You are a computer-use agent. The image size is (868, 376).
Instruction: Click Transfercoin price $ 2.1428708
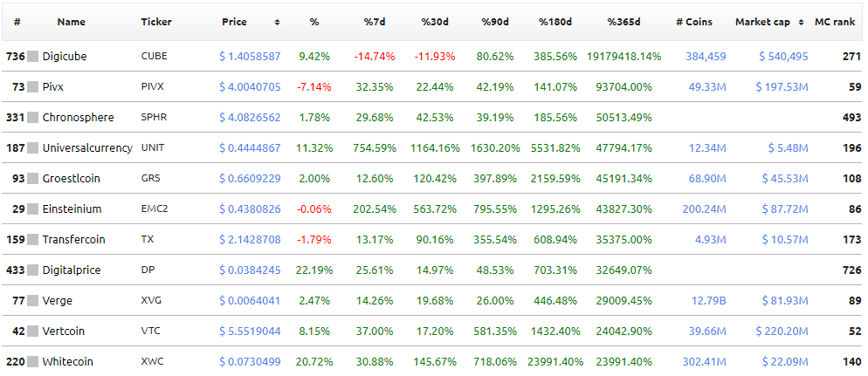(x=251, y=239)
